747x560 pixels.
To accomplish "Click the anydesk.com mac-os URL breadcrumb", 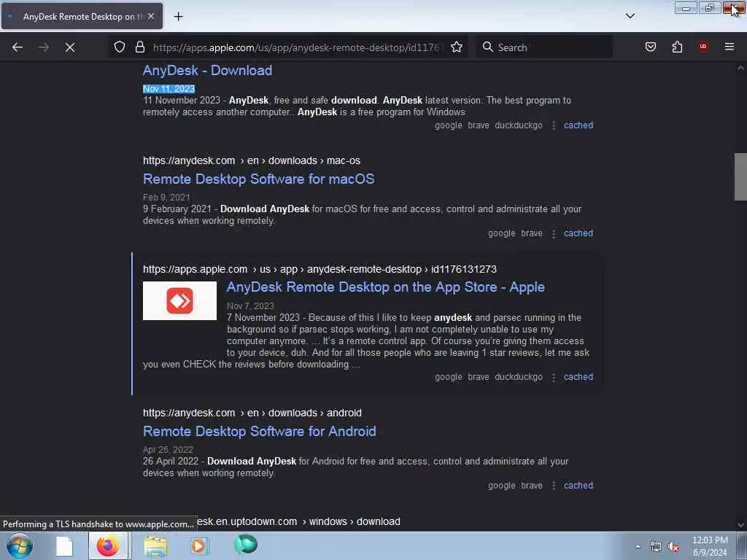I will click(252, 160).
